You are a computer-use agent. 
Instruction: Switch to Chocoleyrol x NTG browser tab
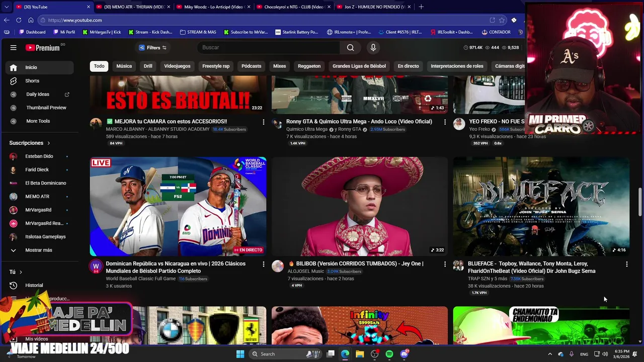293,7
